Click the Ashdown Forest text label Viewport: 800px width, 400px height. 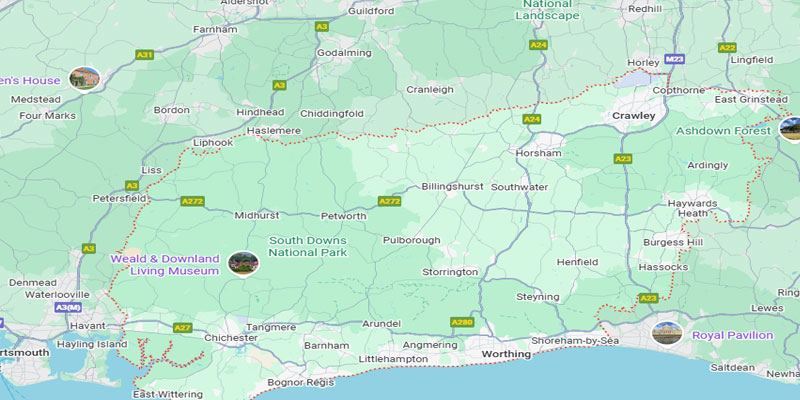point(723,131)
